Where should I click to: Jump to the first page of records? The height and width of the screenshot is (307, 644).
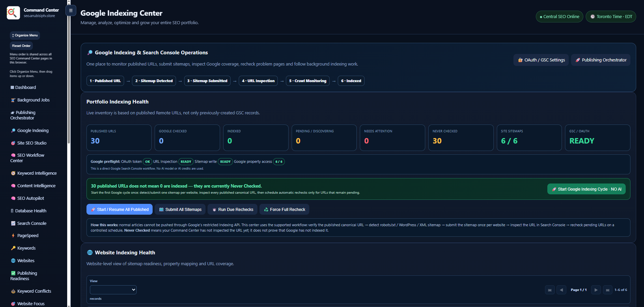[550, 290]
